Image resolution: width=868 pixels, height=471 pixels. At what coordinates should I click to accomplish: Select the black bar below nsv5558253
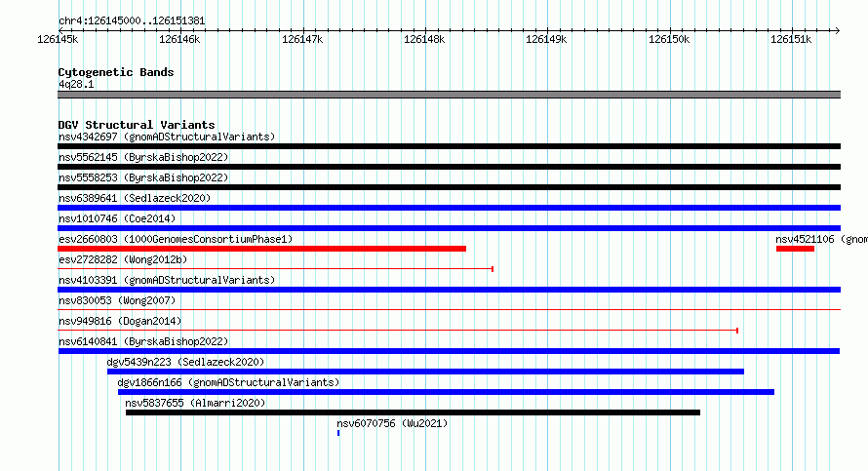point(449,187)
